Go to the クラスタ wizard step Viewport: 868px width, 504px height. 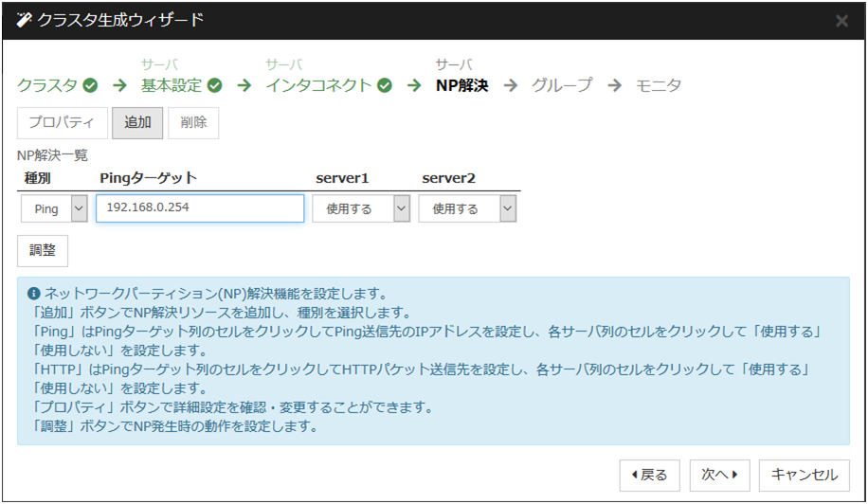click(47, 85)
